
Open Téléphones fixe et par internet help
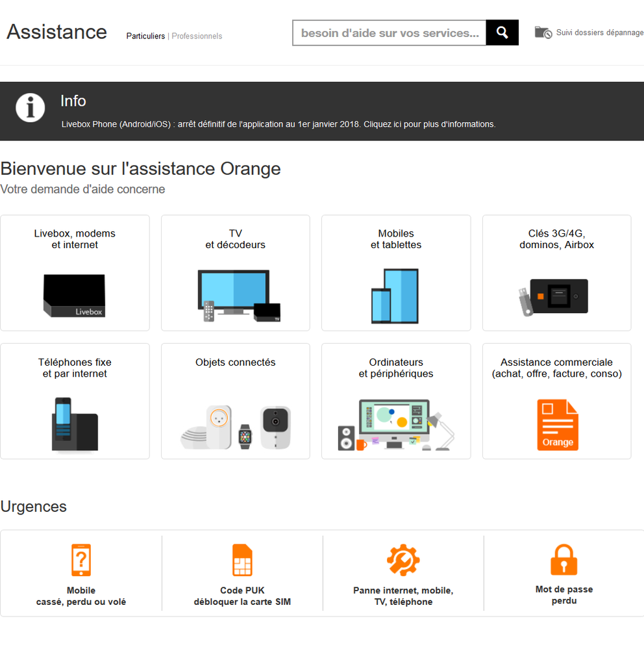(x=75, y=401)
